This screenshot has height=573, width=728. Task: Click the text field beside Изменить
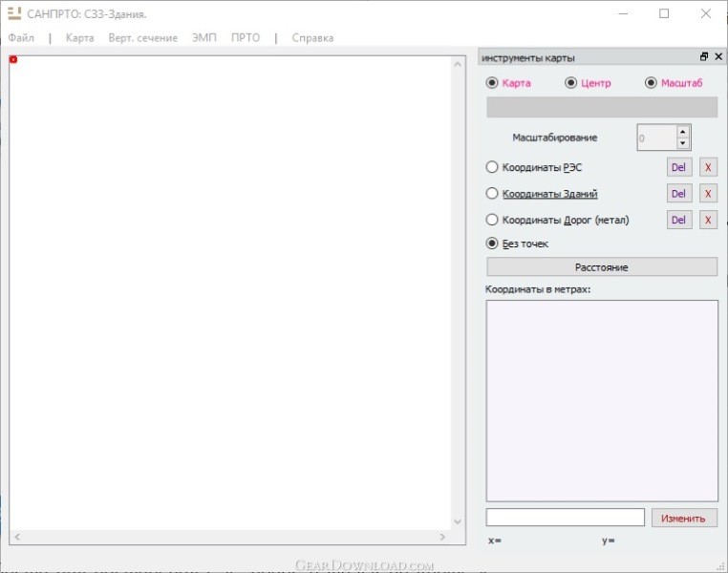(x=565, y=518)
